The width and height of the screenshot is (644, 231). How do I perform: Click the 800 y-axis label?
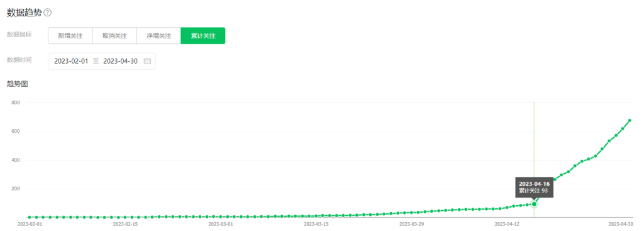pos(17,103)
